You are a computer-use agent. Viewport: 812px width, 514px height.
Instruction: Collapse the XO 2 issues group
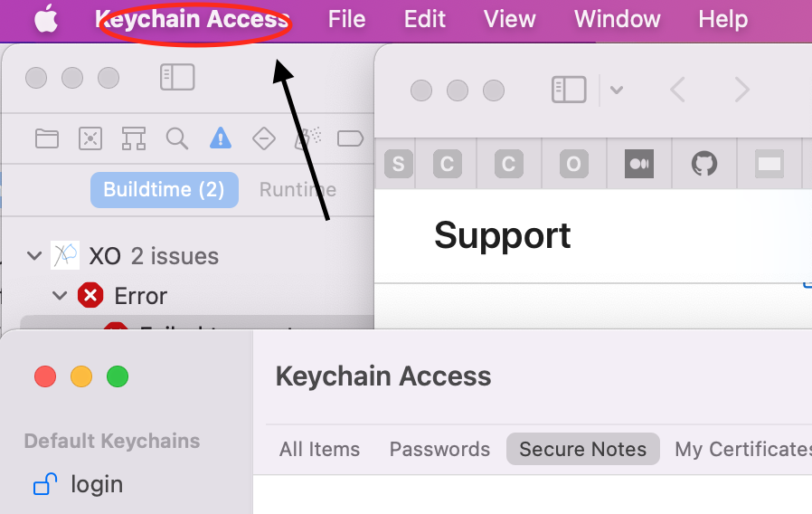(x=34, y=256)
